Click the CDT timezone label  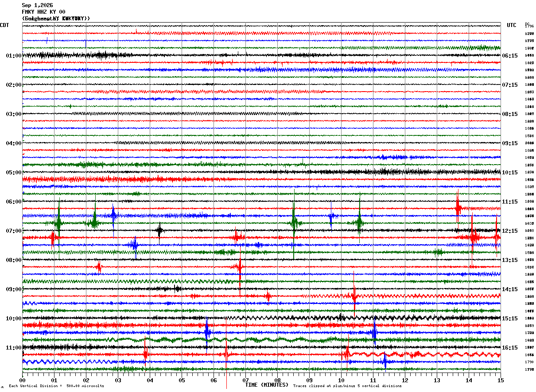pos(4,25)
